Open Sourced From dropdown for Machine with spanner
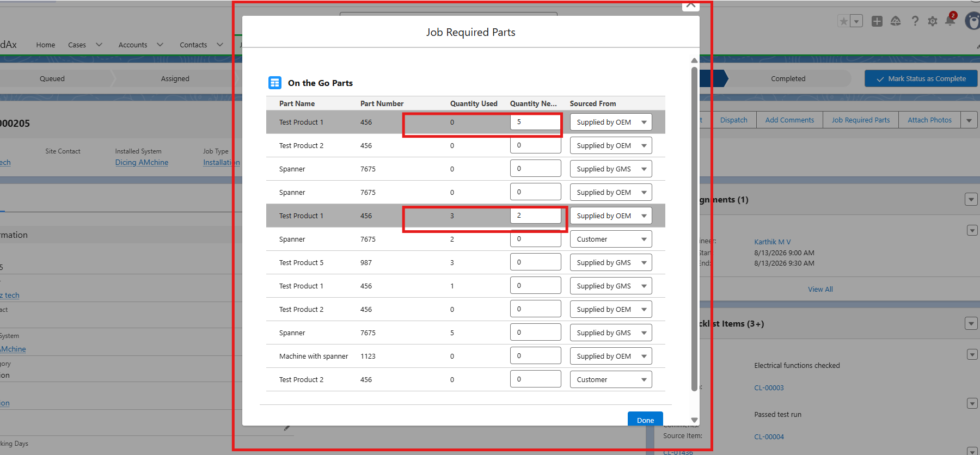The width and height of the screenshot is (980, 455). coord(611,356)
